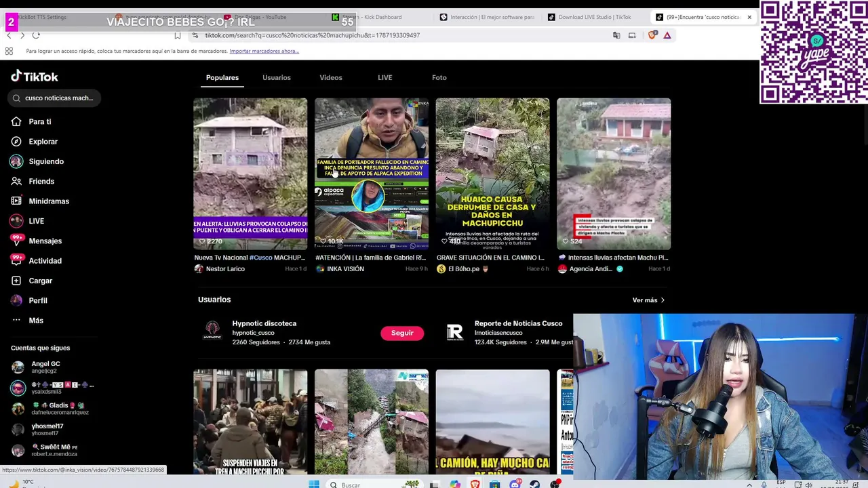Close the active TikTok browser tab

click(749, 17)
